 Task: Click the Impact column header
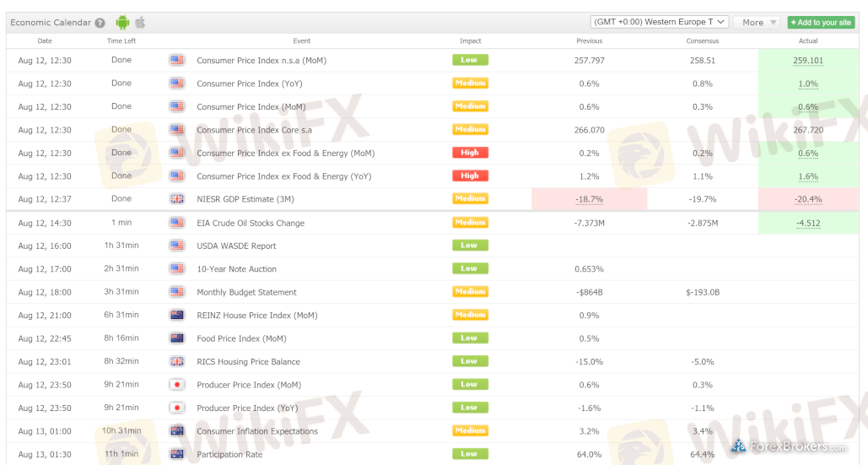tap(470, 41)
